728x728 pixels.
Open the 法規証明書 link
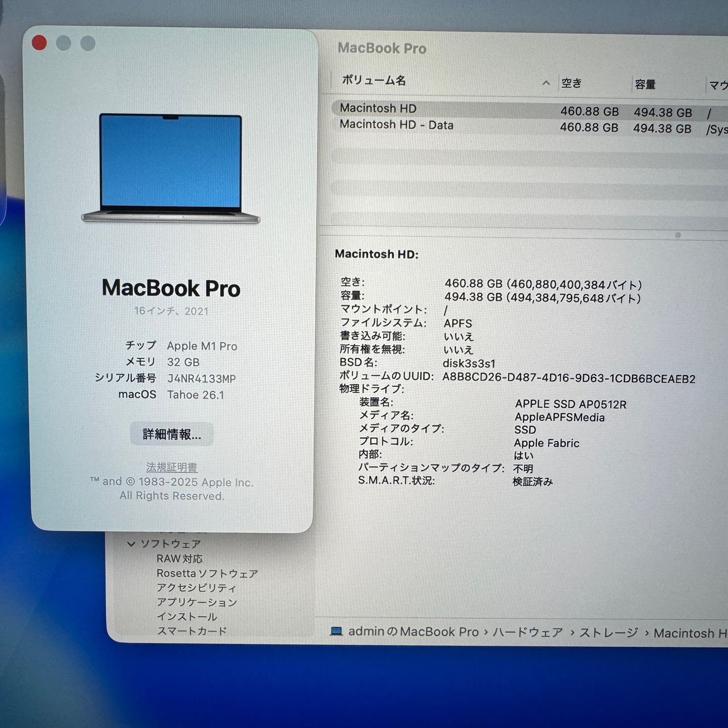pyautogui.click(x=171, y=467)
